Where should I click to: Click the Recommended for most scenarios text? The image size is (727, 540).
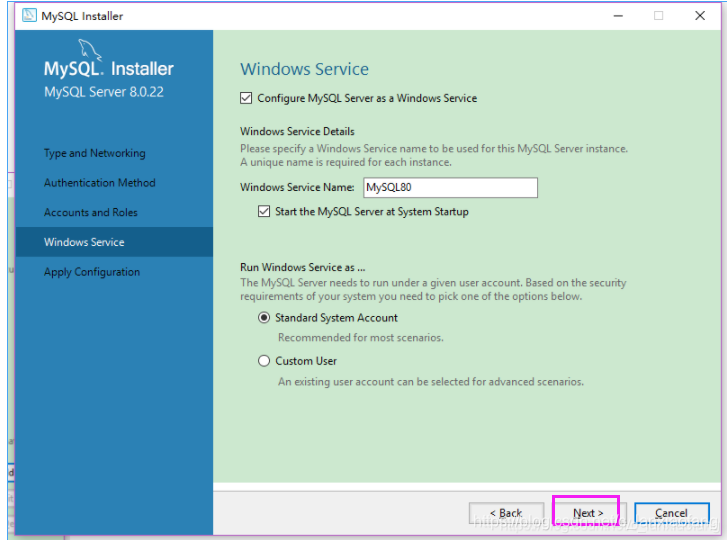click(x=361, y=338)
